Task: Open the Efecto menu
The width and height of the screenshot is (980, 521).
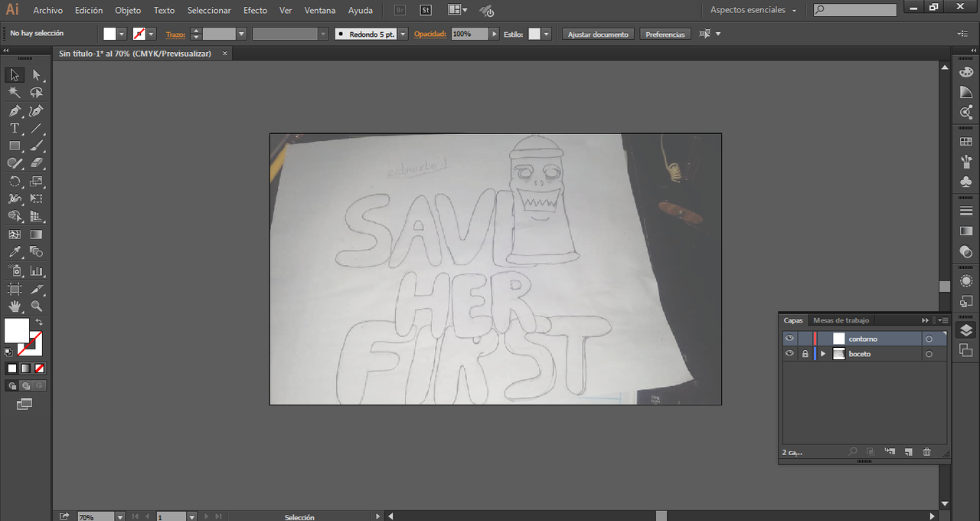Action: click(255, 11)
